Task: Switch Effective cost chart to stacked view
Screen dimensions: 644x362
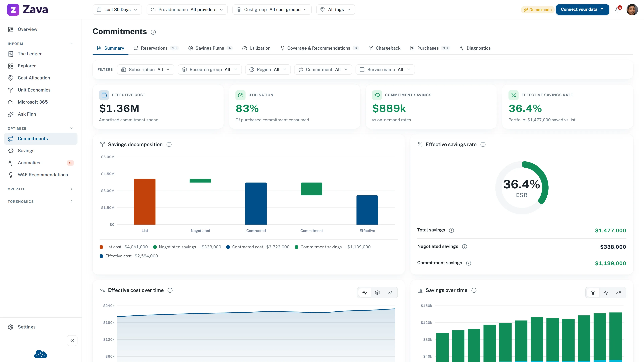Action: point(377,293)
